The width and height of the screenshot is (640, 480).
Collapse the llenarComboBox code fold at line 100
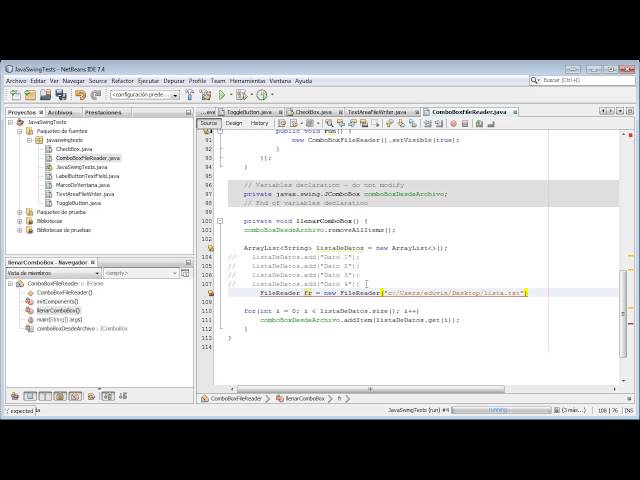220,221
